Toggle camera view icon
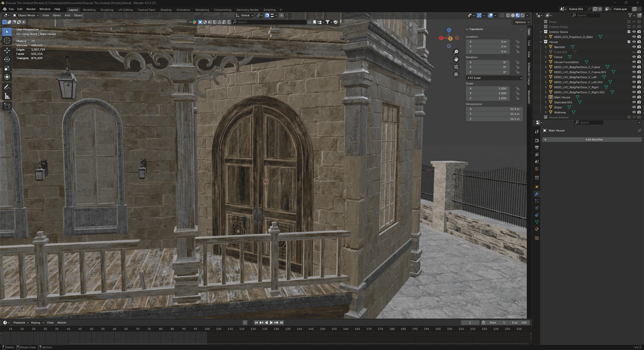 [456, 67]
